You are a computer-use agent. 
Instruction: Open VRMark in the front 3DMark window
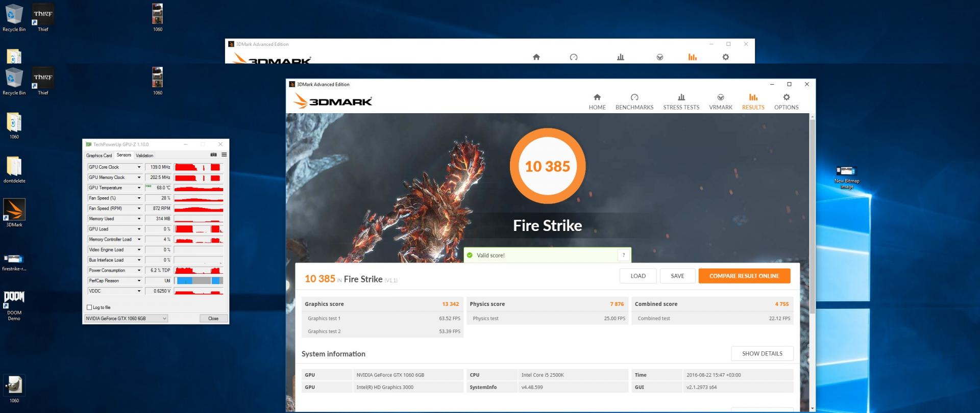point(721,101)
